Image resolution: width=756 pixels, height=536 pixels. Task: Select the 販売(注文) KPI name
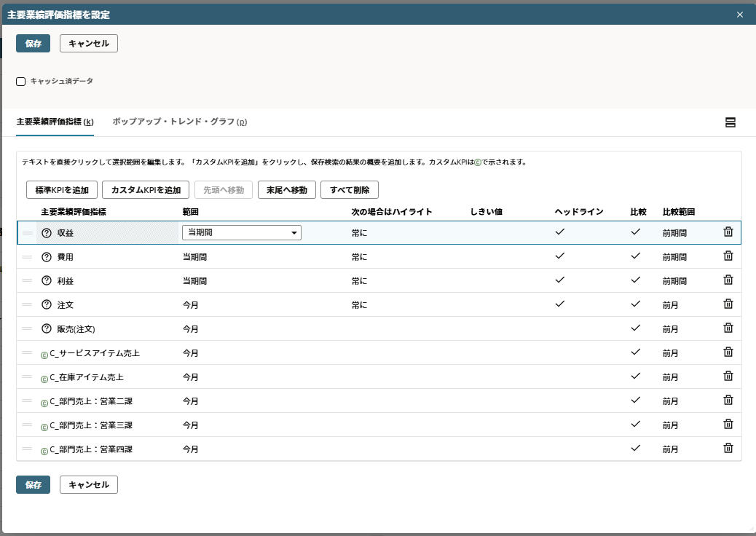(76, 329)
